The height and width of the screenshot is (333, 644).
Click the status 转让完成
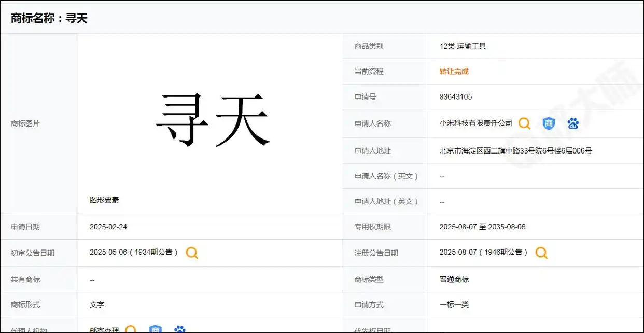tap(454, 72)
